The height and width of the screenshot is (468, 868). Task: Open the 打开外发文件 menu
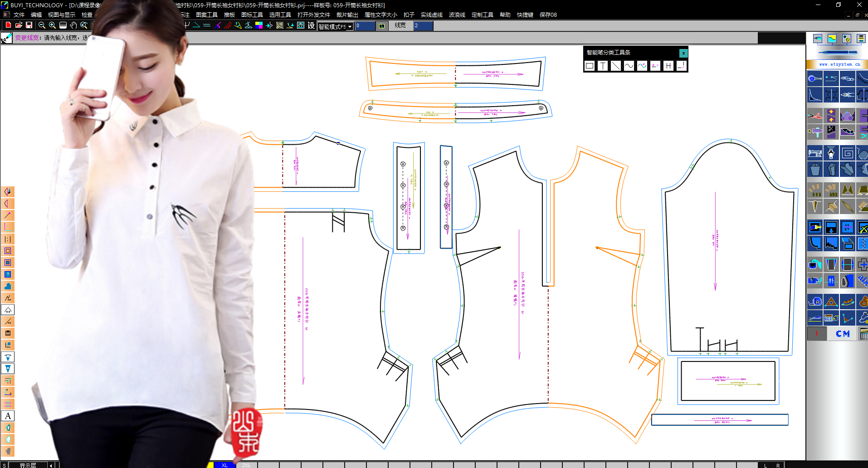click(314, 15)
